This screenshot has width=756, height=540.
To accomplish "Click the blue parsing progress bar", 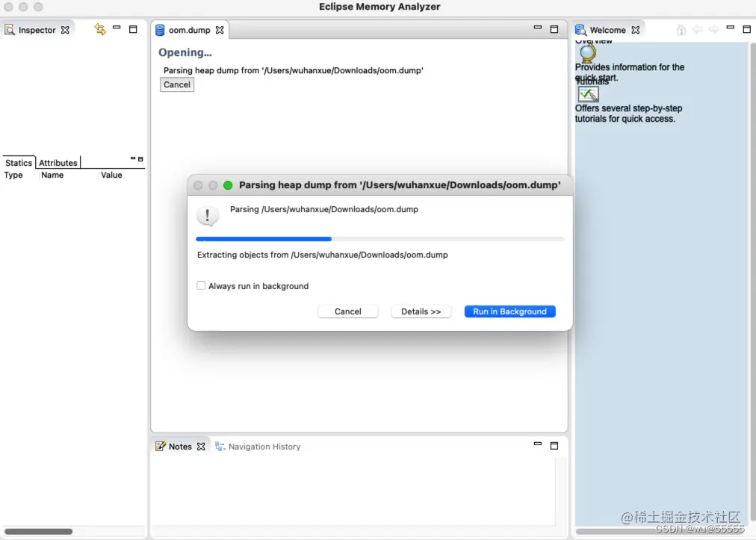I will coord(264,239).
